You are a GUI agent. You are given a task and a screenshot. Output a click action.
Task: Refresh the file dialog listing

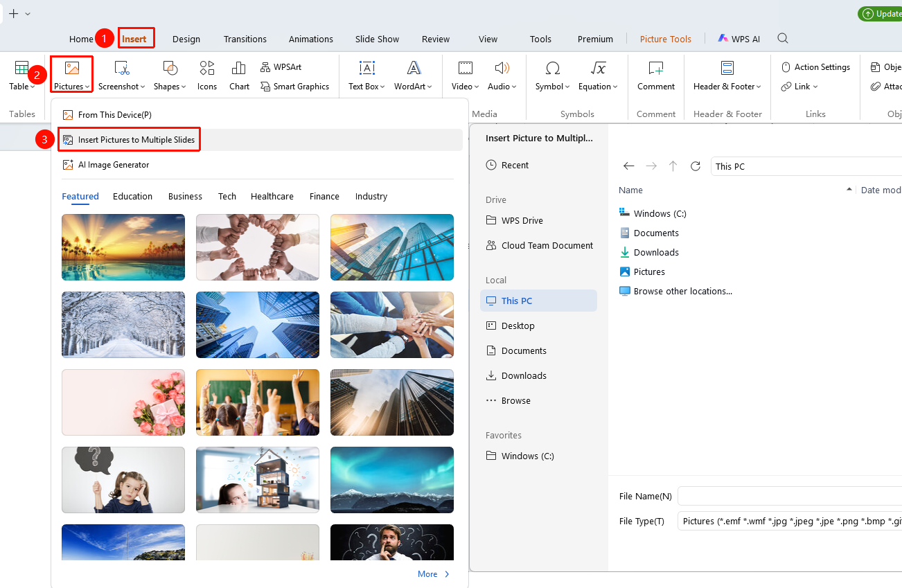point(696,166)
